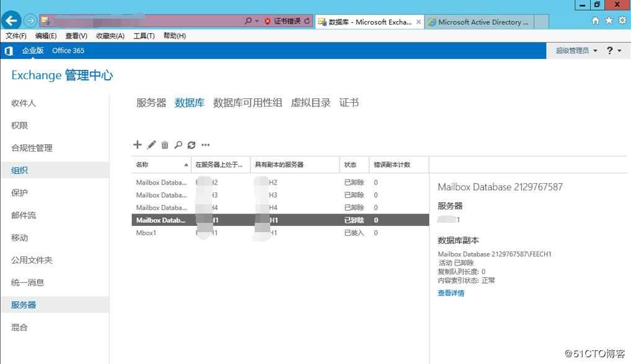Open the 数据库可用性组 tab
Image resolution: width=631 pixels, height=364 pixels.
pos(247,103)
